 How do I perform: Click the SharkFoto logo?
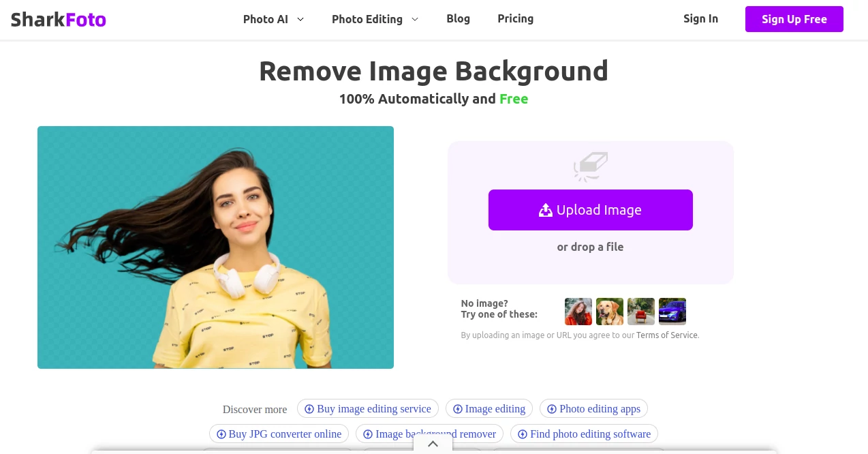pos(58,19)
